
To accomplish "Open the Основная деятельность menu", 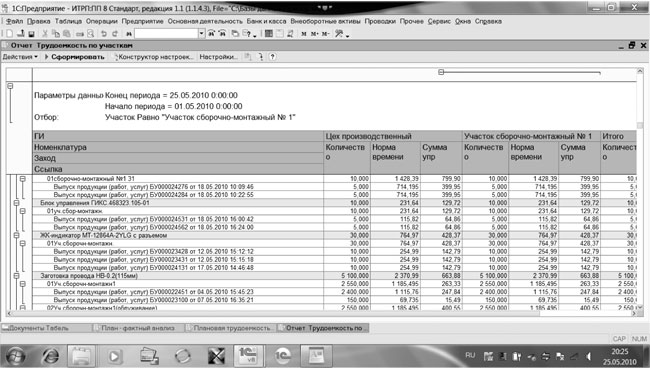I will pos(205,21).
